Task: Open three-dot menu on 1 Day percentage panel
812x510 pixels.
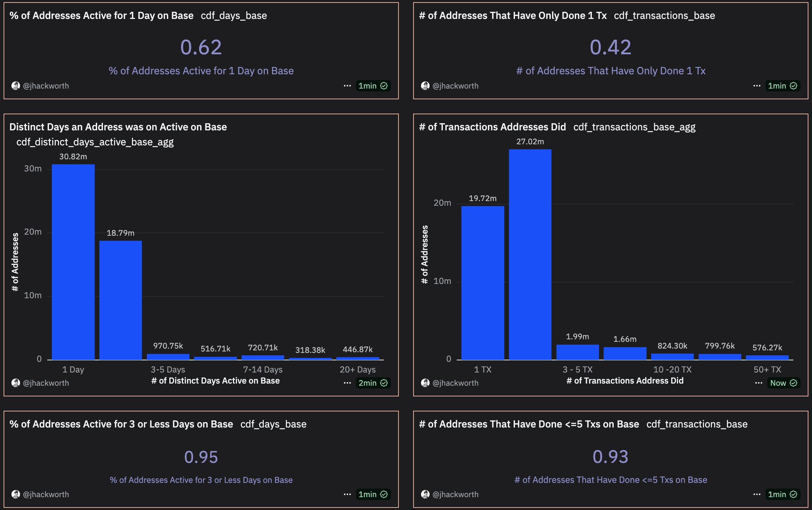Action: [347, 86]
